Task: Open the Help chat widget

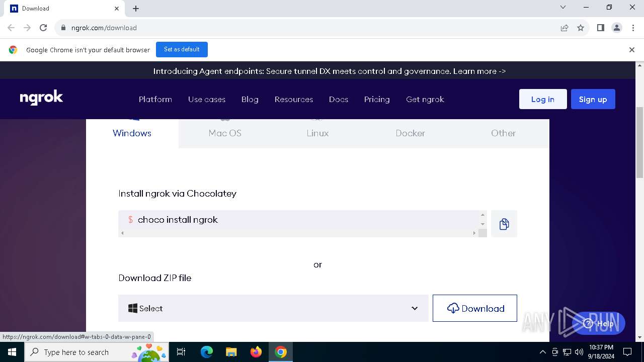Action: point(599,323)
